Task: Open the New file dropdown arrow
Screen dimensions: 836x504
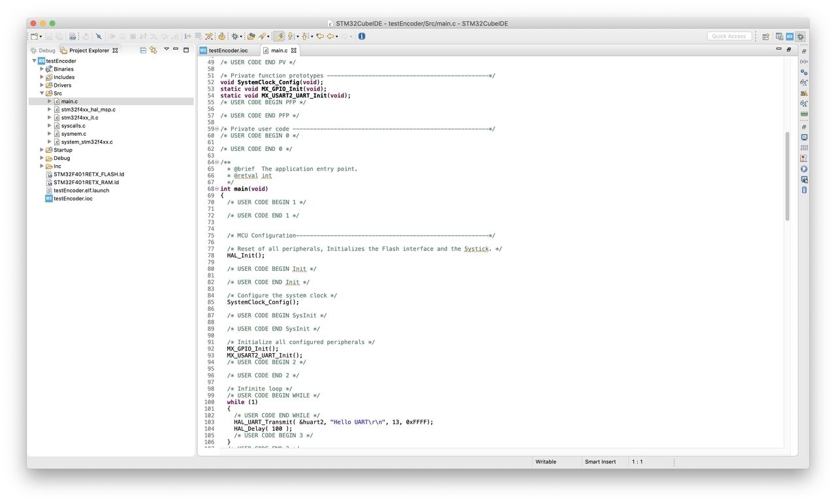Action: 40,37
